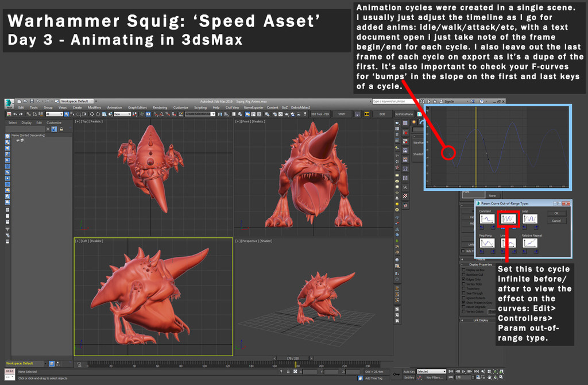Click the X coordinate field in status bar

coord(310,371)
